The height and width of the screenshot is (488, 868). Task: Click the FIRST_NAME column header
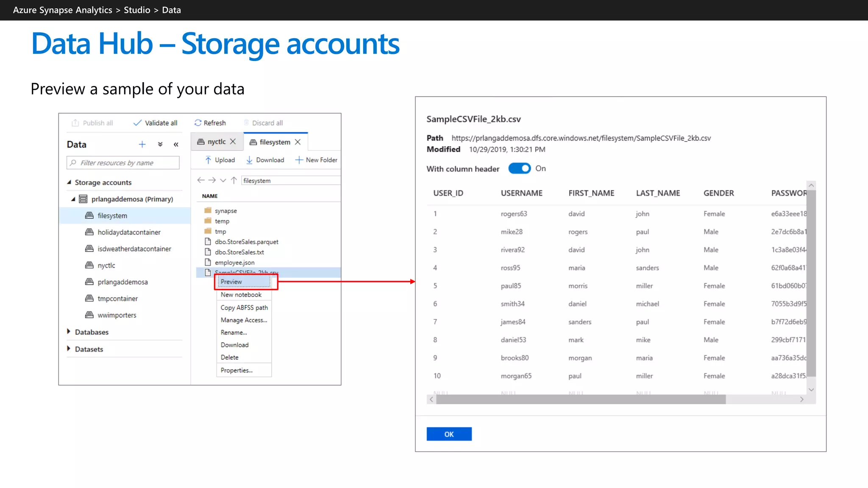tap(591, 193)
